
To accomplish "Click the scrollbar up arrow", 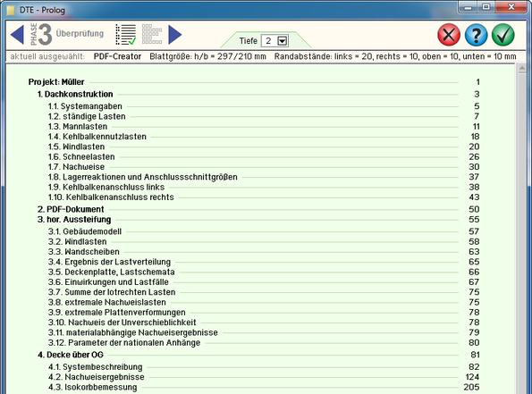I will click(522, 69).
